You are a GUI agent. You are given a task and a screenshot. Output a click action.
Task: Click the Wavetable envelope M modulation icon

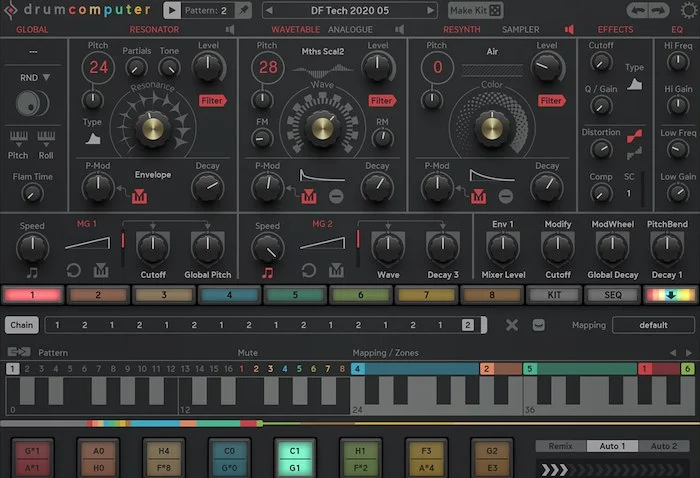point(309,196)
